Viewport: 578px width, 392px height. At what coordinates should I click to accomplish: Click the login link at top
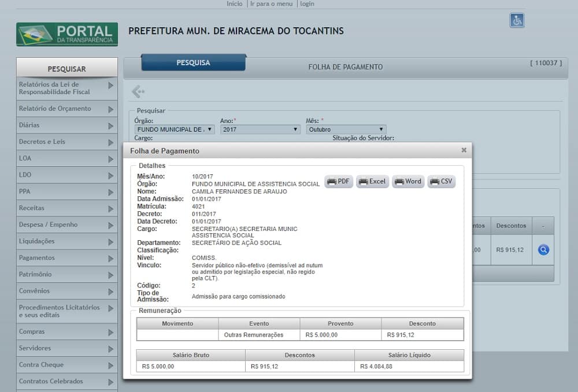pyautogui.click(x=307, y=3)
